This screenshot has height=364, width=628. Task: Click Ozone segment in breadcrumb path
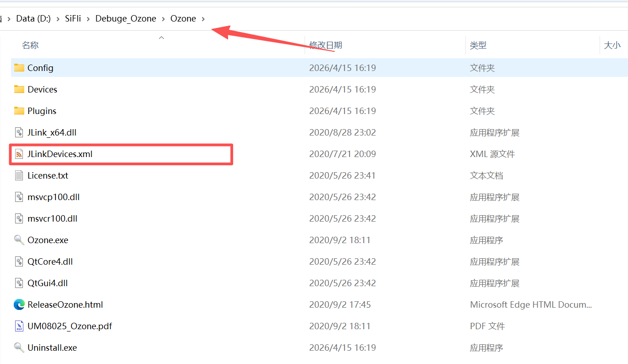[183, 18]
